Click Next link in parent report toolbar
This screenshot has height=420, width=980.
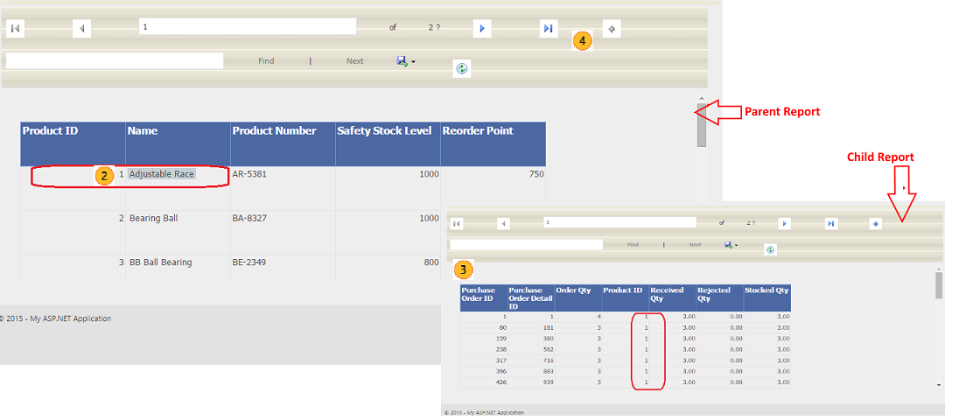(x=354, y=61)
